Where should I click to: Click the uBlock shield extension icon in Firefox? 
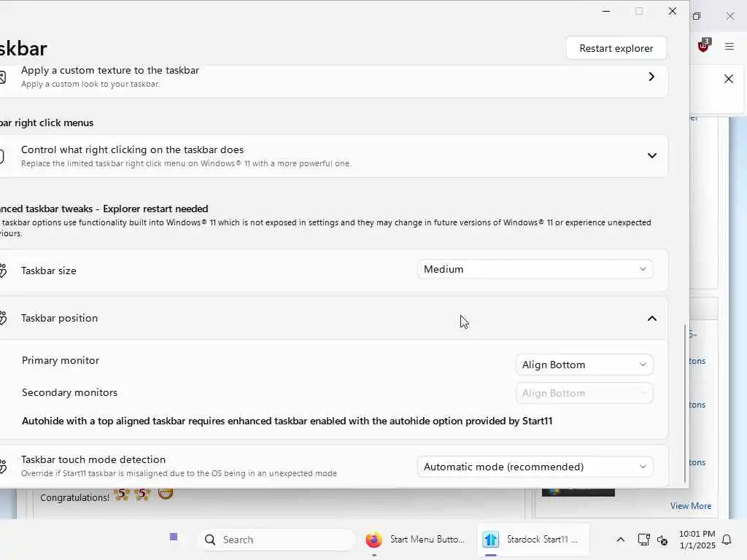point(704,46)
